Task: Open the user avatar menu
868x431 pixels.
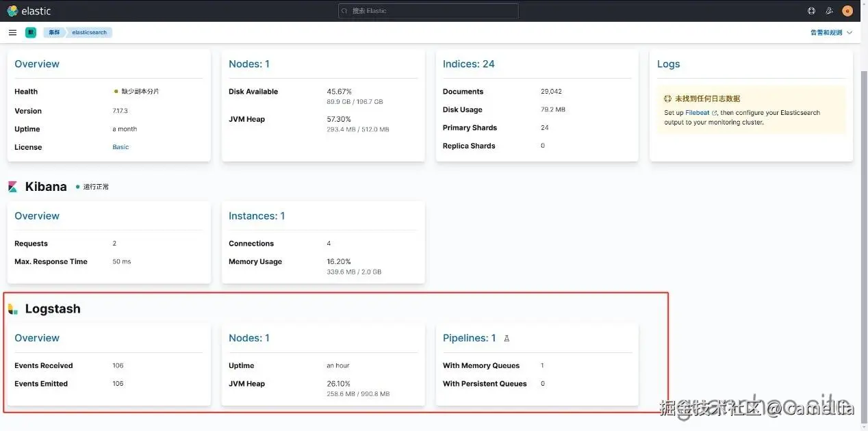Action: pyautogui.click(x=847, y=11)
